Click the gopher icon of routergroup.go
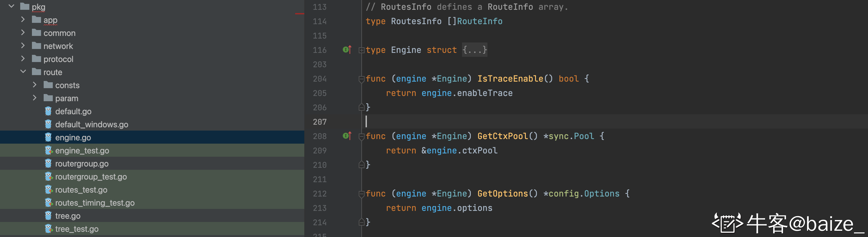868x237 pixels. click(48, 163)
